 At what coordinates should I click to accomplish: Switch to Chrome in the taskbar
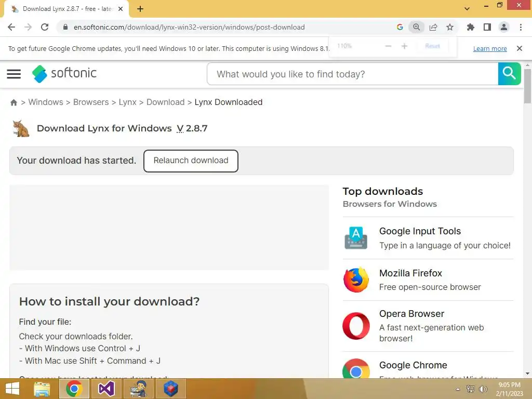[x=74, y=389]
